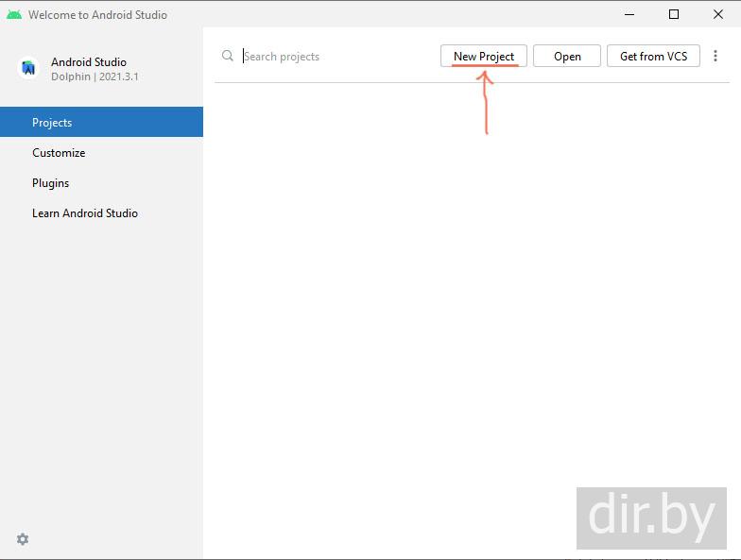741x560 pixels.
Task: Open the gear settings menu
Action: [23, 539]
